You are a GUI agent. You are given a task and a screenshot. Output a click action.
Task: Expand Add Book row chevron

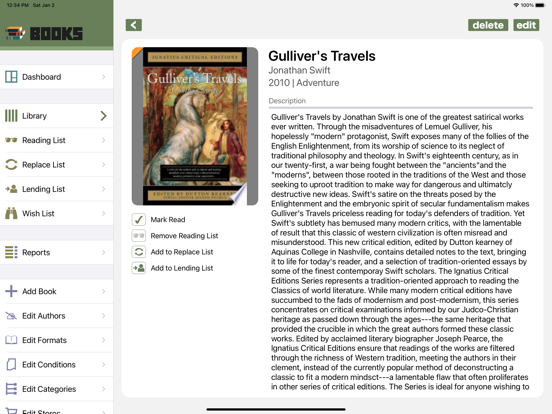pos(104,291)
